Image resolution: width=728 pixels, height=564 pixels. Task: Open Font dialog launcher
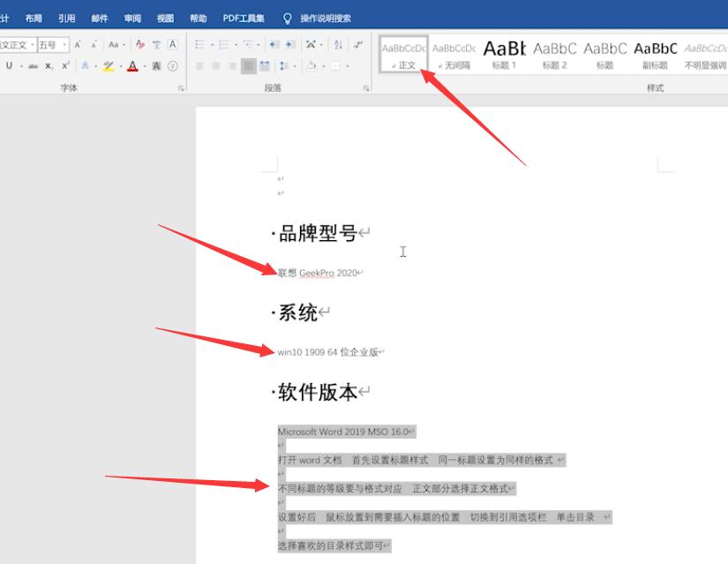click(181, 87)
